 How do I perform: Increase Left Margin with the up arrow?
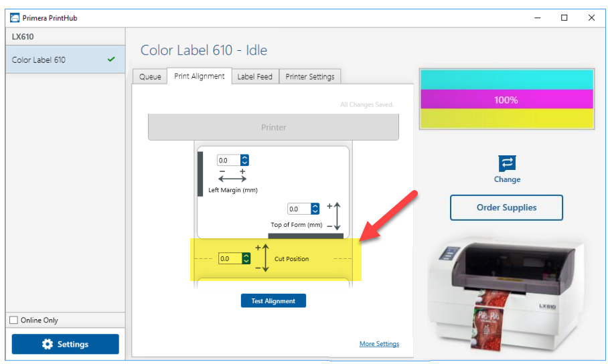[244, 157]
